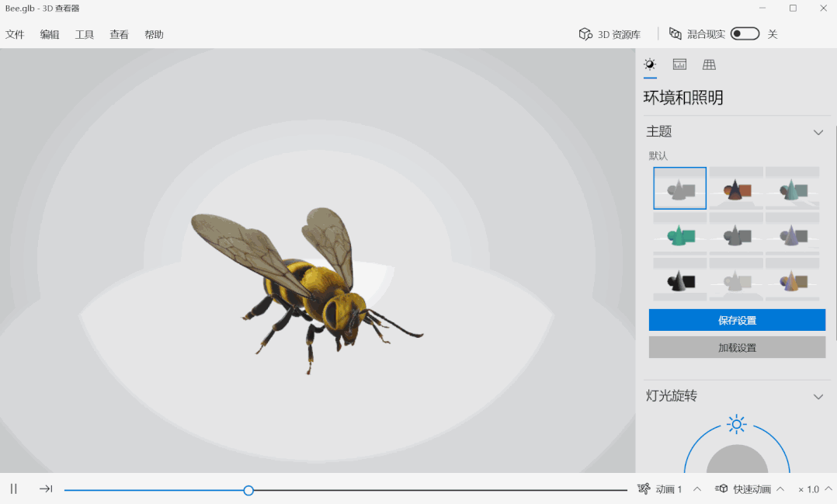Image resolution: width=837 pixels, height=504 pixels.
Task: Expand the chevron next to 快速动画
Action: pyautogui.click(x=780, y=489)
